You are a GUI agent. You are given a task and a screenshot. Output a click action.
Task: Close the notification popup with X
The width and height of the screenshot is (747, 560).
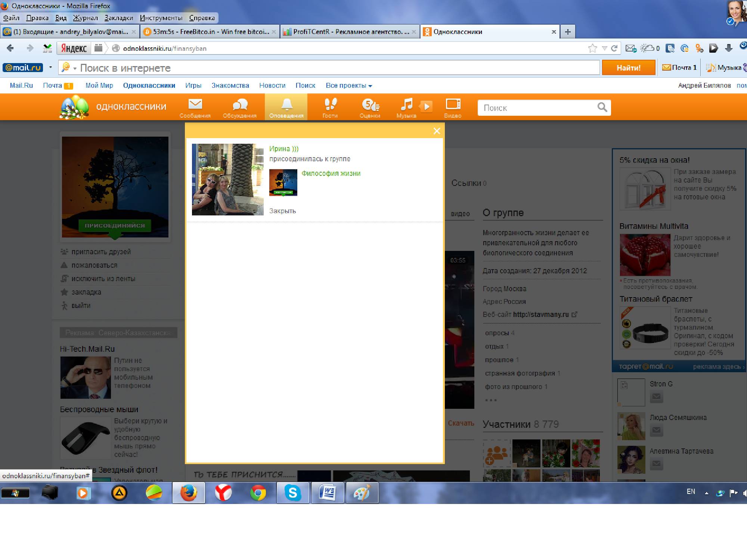click(x=437, y=131)
